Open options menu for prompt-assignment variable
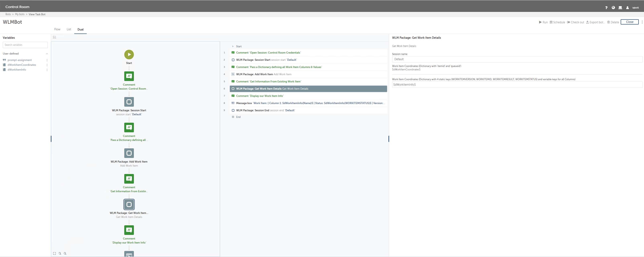Viewport: 644px width, 257px height. 47,60
